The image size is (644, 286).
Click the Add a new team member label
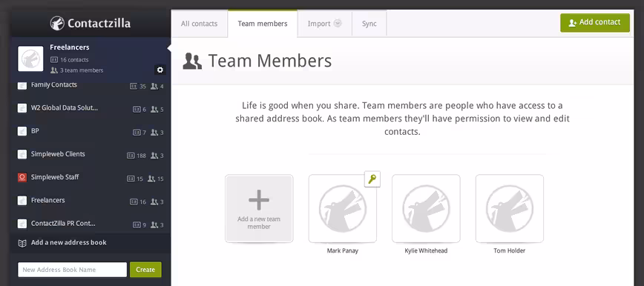pyautogui.click(x=259, y=223)
